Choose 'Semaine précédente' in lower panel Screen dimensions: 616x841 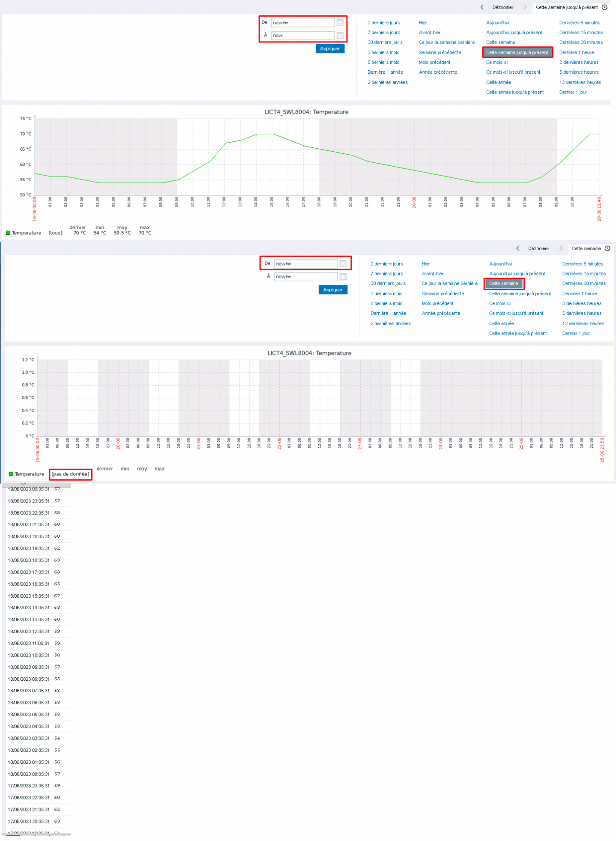coord(443,294)
